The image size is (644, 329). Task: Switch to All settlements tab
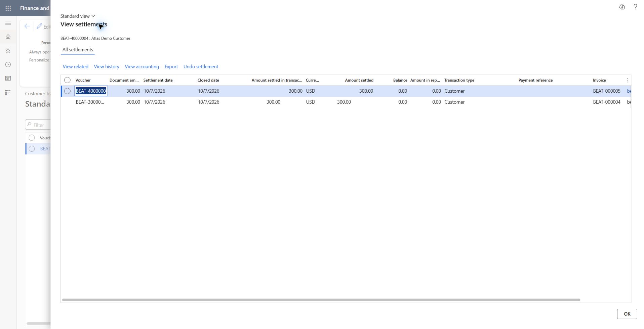[x=78, y=50]
